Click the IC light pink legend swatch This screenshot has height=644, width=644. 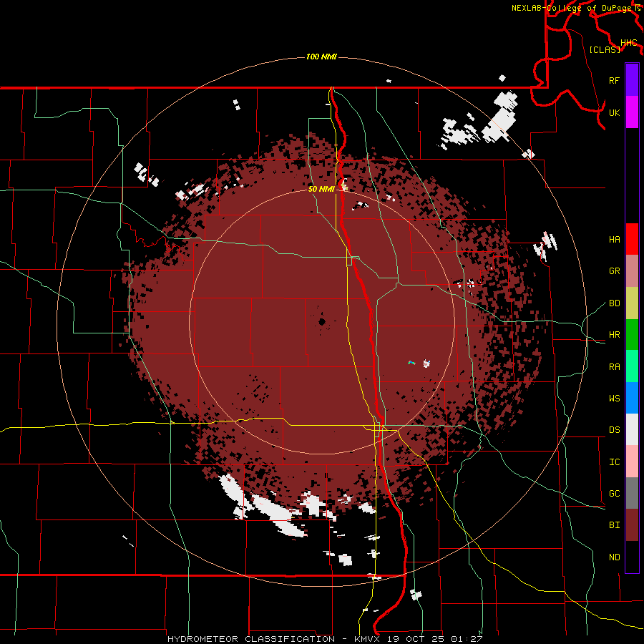point(632,462)
